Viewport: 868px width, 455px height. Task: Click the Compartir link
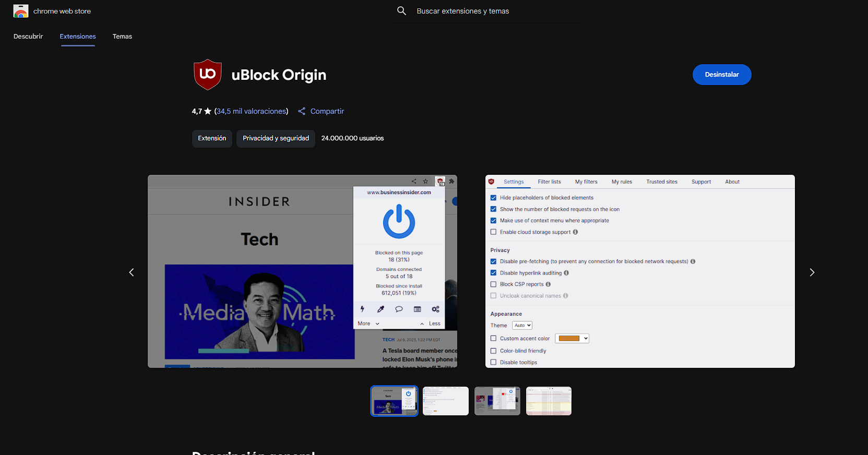point(327,111)
